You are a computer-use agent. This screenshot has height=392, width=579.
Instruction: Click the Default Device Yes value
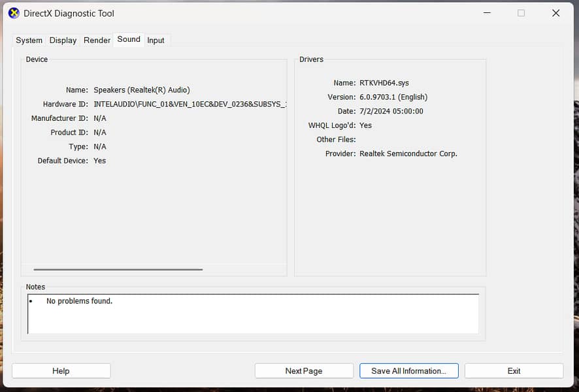tap(100, 161)
